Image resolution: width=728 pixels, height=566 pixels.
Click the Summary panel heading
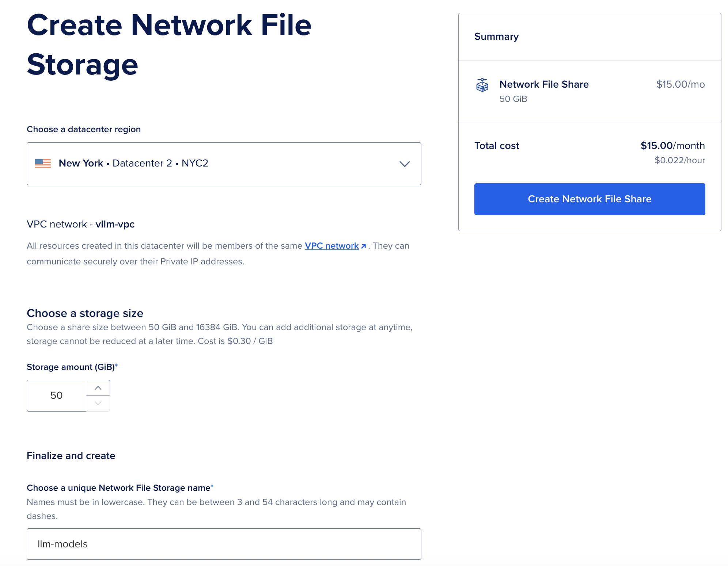click(x=496, y=37)
